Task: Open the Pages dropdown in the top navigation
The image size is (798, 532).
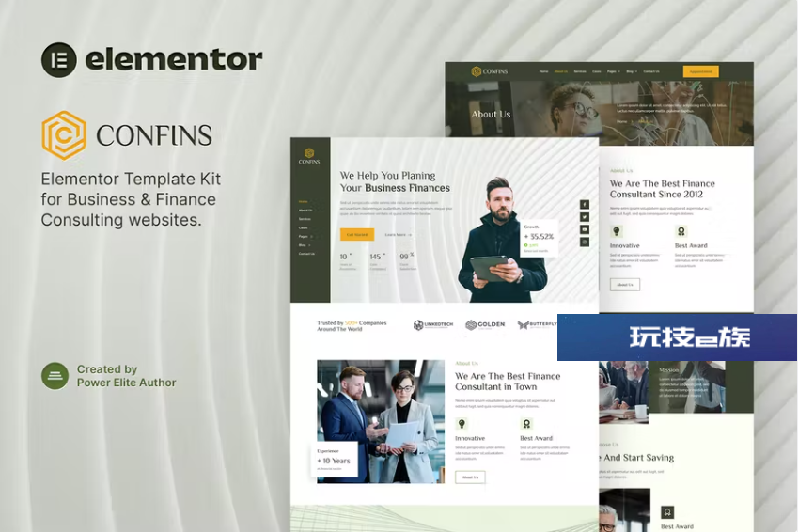Action: pos(613,71)
